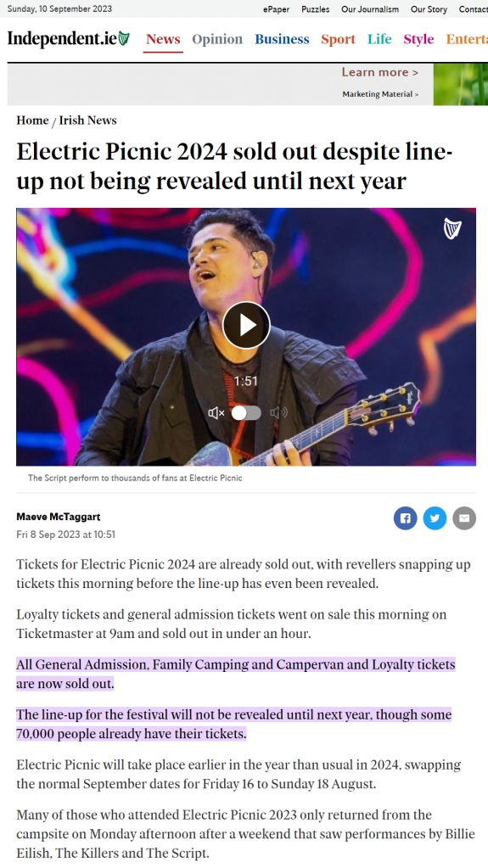Open the Style section

(418, 39)
